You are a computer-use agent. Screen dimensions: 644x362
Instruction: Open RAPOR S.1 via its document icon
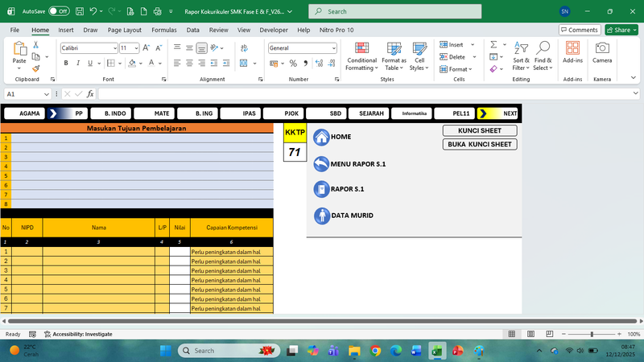click(321, 190)
